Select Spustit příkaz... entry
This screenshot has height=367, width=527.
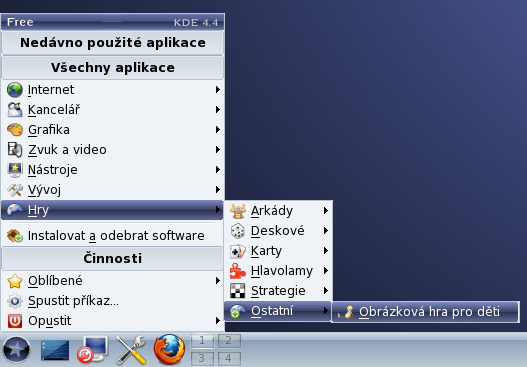pyautogui.click(x=112, y=301)
